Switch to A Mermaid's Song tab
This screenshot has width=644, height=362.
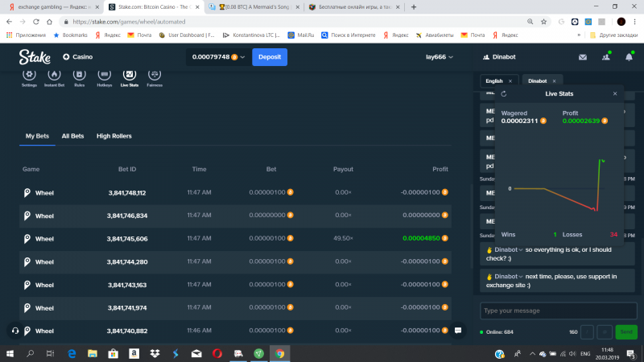click(x=254, y=7)
